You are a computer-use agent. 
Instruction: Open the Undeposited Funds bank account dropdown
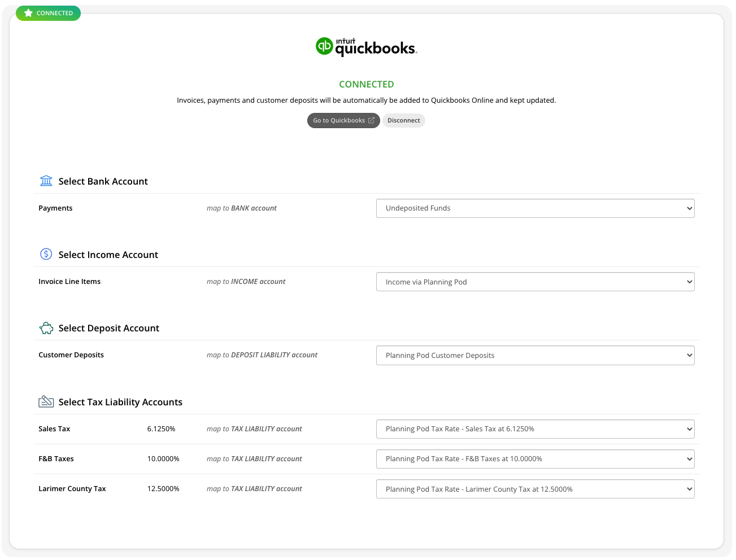point(535,208)
